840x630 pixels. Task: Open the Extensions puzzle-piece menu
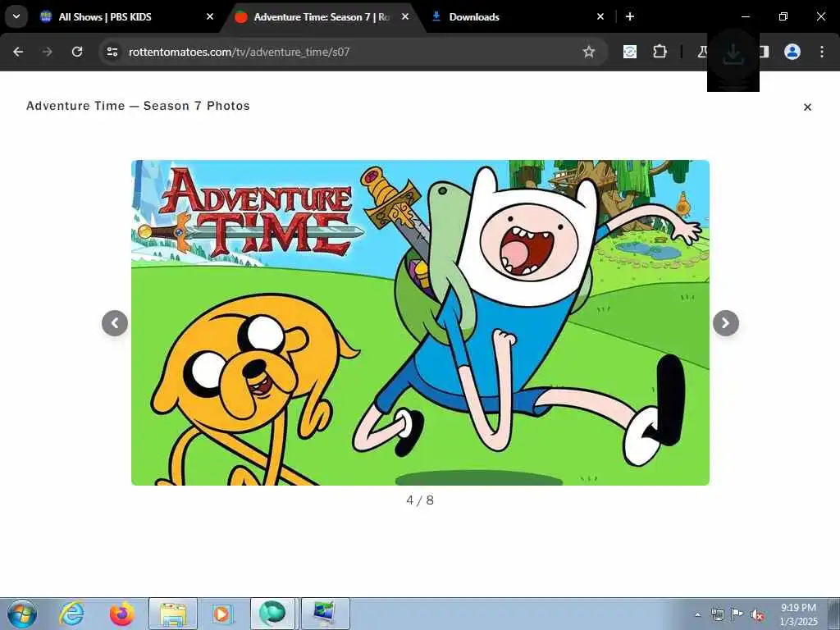pos(660,52)
